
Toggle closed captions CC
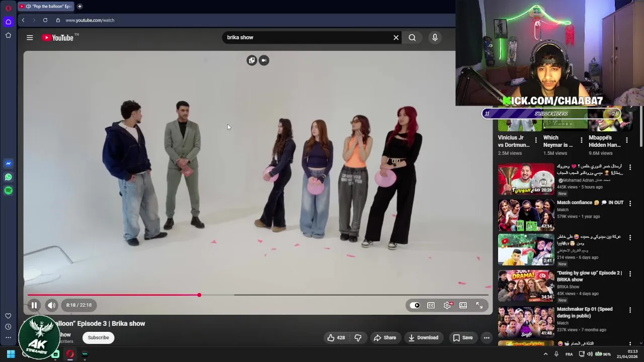(431, 305)
